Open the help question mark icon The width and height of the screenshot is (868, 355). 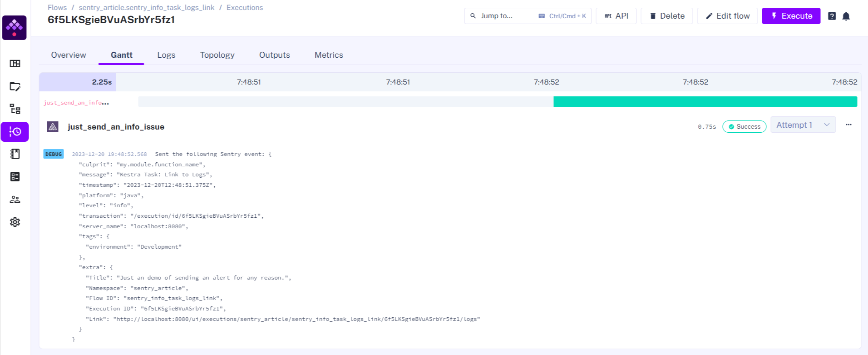point(832,16)
